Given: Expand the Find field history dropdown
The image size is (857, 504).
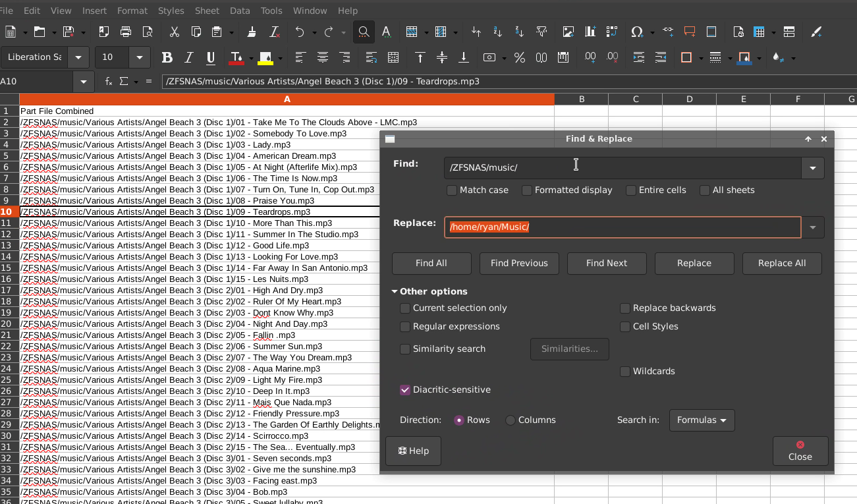Looking at the screenshot, I should point(812,168).
